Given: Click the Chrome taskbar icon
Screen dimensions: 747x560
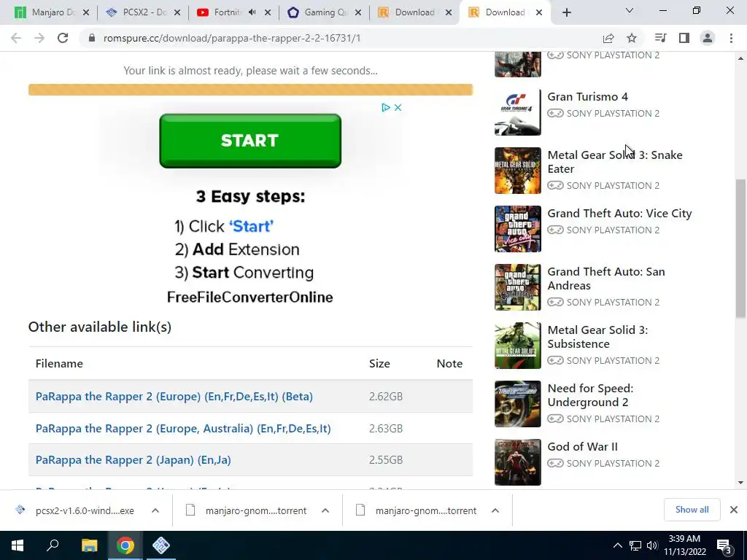Looking at the screenshot, I should [x=125, y=545].
